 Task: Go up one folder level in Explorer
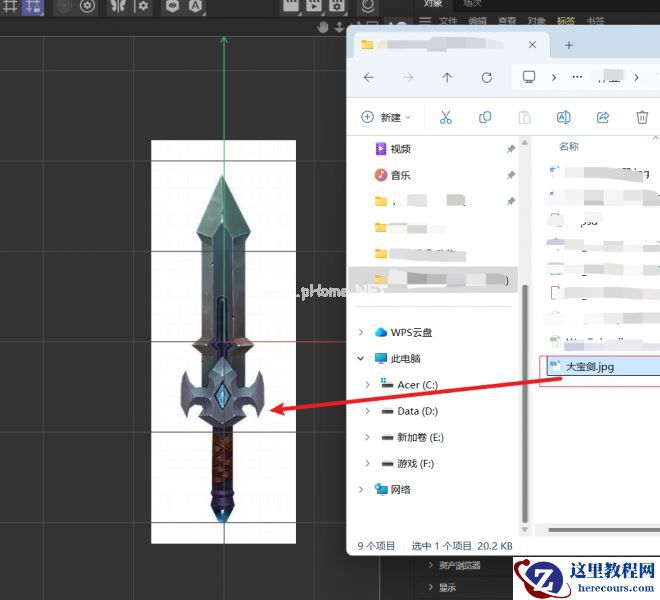(x=447, y=77)
